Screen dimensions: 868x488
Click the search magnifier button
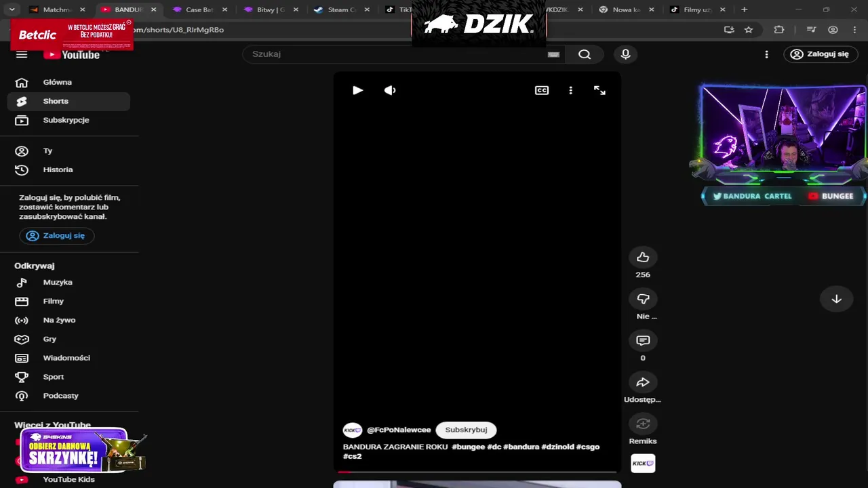point(585,54)
